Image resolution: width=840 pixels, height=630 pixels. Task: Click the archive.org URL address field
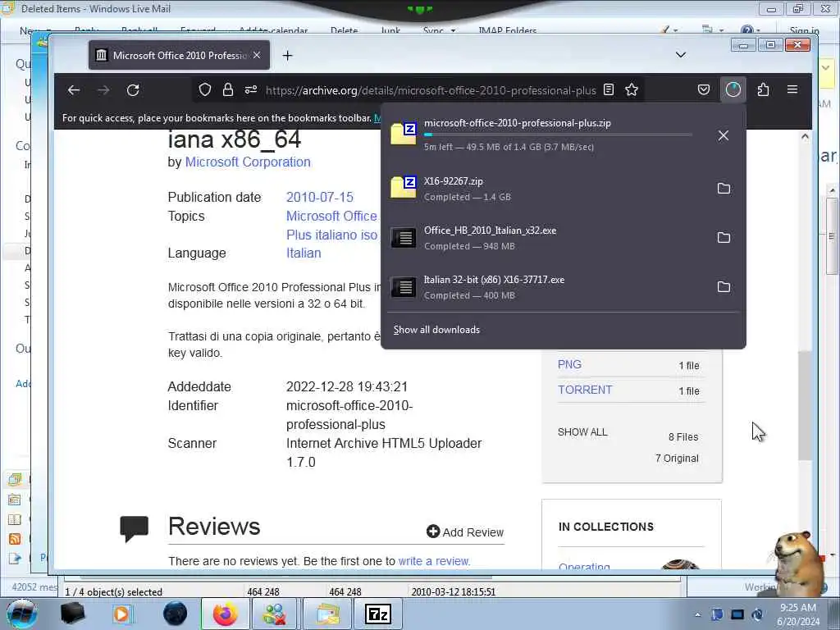tap(431, 90)
